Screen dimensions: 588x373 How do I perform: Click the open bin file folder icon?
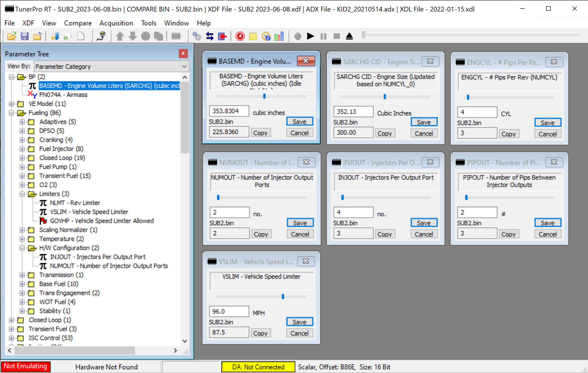point(11,36)
